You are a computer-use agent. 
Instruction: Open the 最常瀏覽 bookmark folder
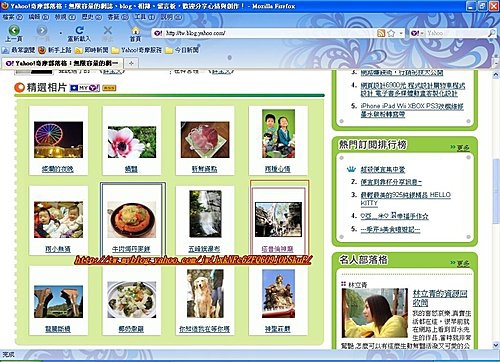click(x=19, y=50)
